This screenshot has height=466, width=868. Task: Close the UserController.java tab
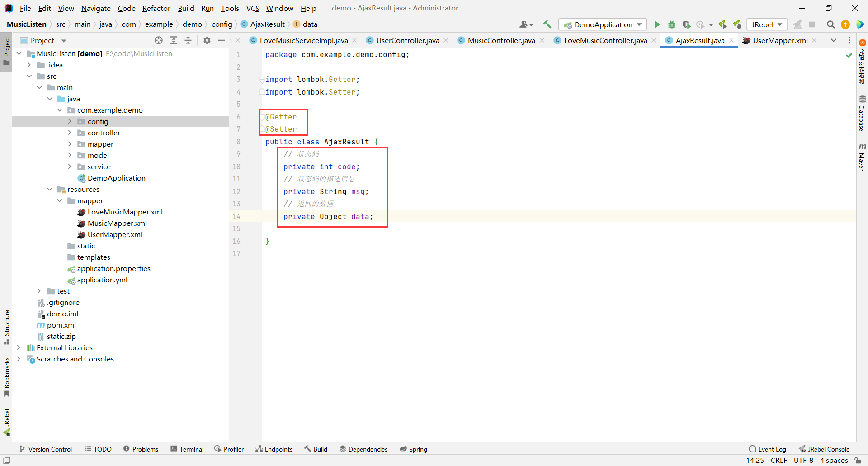[x=446, y=40]
